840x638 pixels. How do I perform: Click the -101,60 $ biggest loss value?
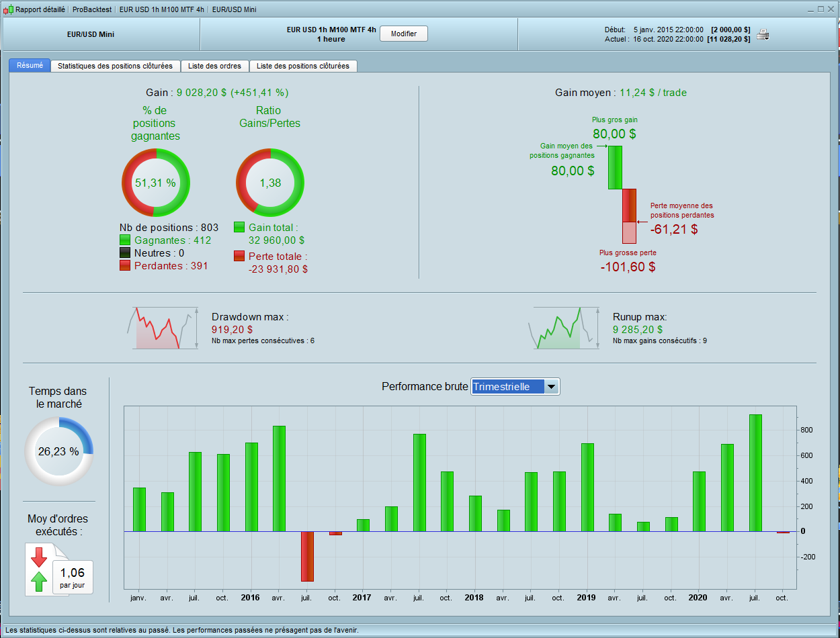click(628, 267)
